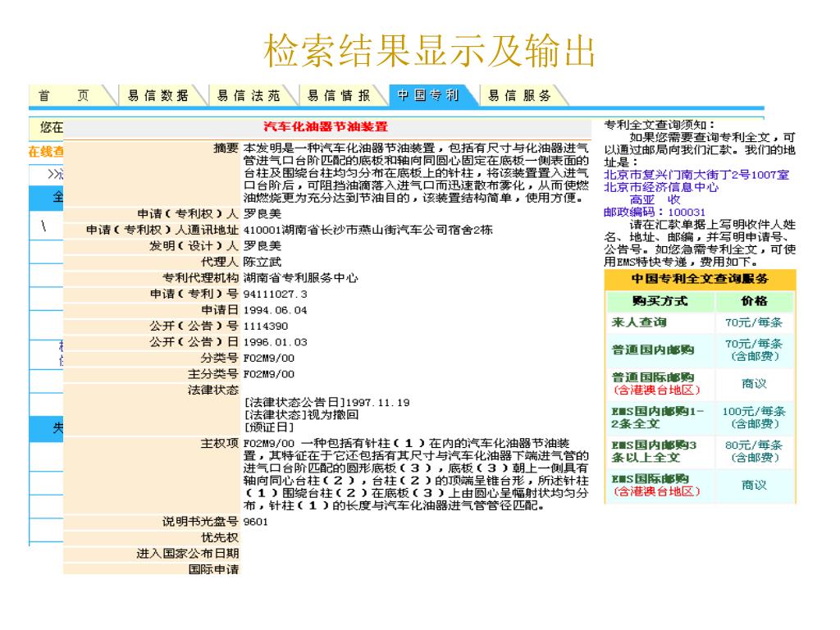Click the 中国专利 tab
Viewport: 840px width, 630px height.
(x=428, y=95)
